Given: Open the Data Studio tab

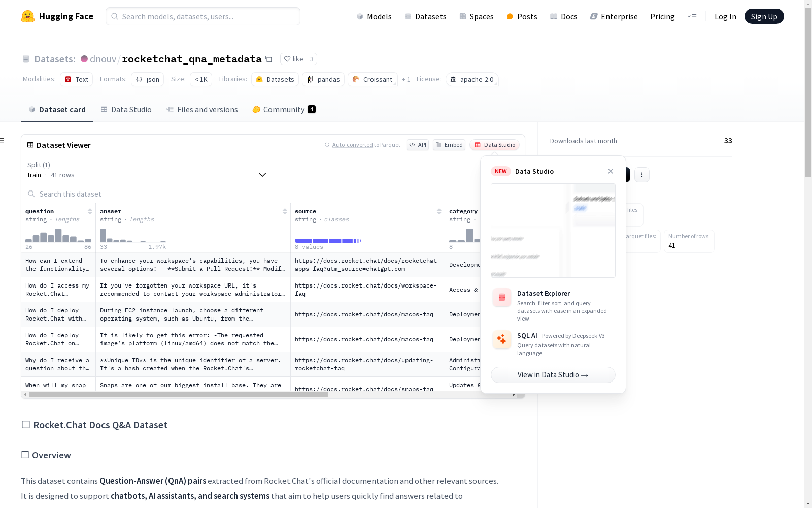Looking at the screenshot, I should point(126,110).
